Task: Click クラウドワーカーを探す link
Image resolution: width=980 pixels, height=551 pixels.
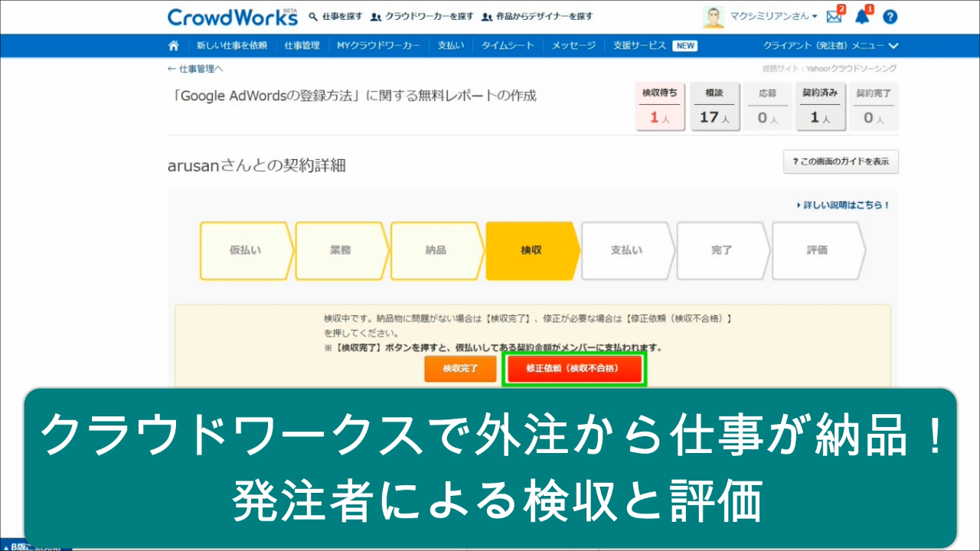Action: pyautogui.click(x=422, y=16)
